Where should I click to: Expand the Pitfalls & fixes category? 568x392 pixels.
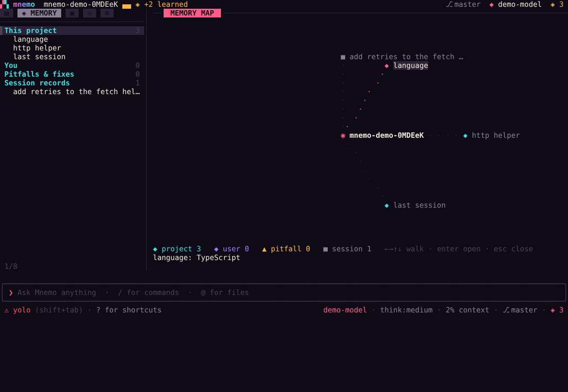[72, 74]
